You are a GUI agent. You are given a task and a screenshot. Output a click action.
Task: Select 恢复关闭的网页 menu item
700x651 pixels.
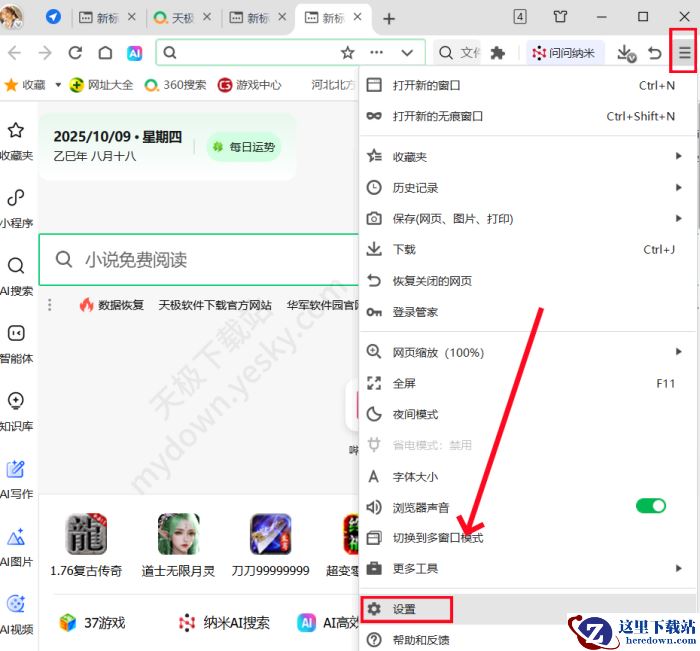pyautogui.click(x=527, y=280)
